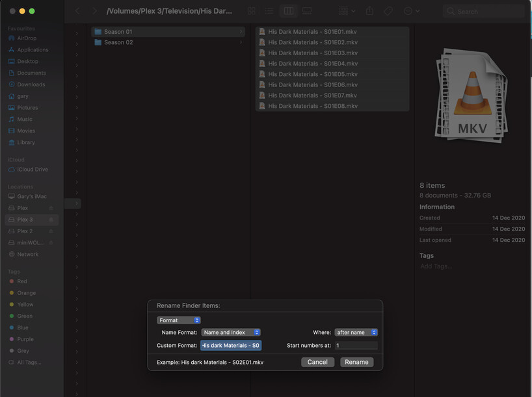The height and width of the screenshot is (397, 532).
Task: Expand Season 01 folder chevron
Action: (241, 32)
